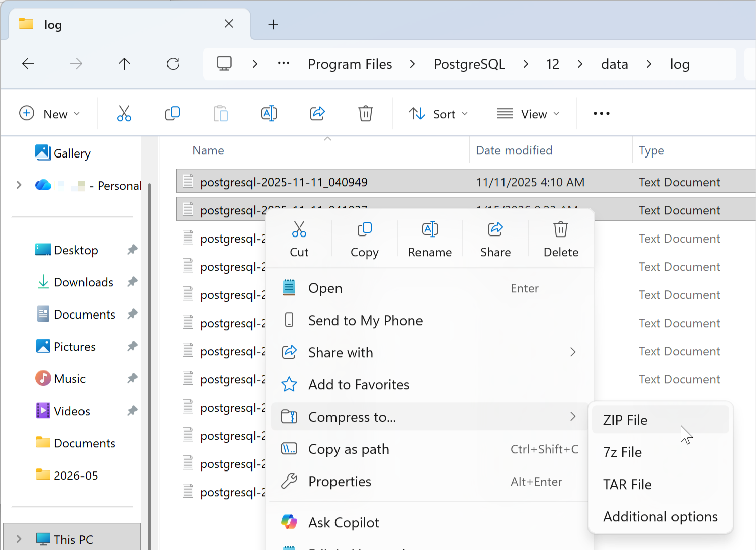Image resolution: width=756 pixels, height=550 pixels.
Task: Open pinned Documents in the sidebar
Action: [76, 314]
